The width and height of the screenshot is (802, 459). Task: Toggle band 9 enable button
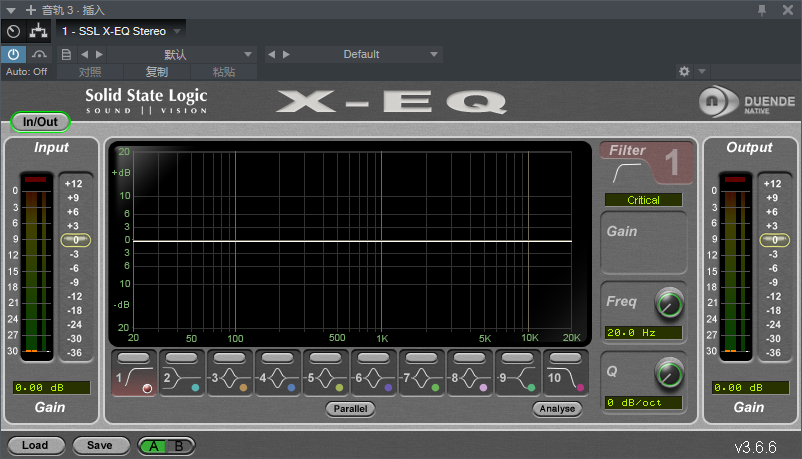coord(517,358)
